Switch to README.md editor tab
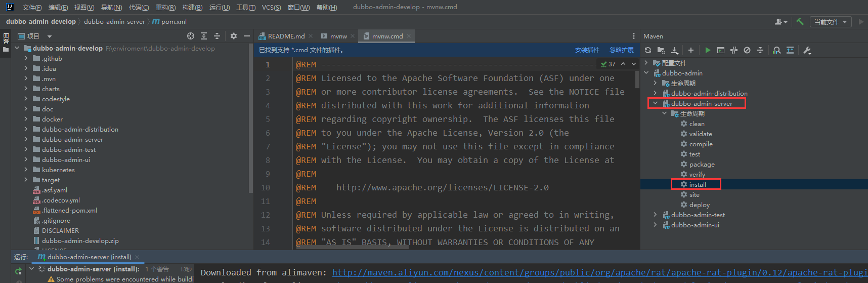Viewport: 868px width, 283px height. pyautogui.click(x=286, y=36)
